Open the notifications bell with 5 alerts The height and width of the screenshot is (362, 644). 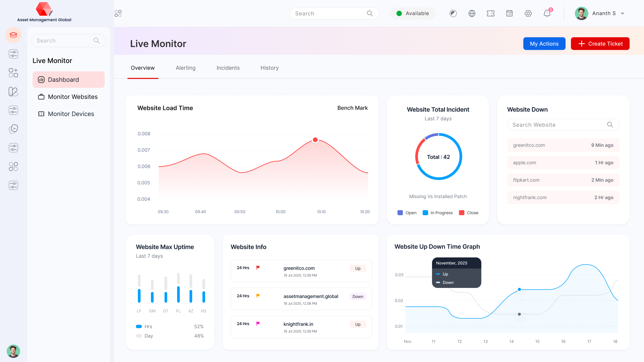[x=547, y=13]
